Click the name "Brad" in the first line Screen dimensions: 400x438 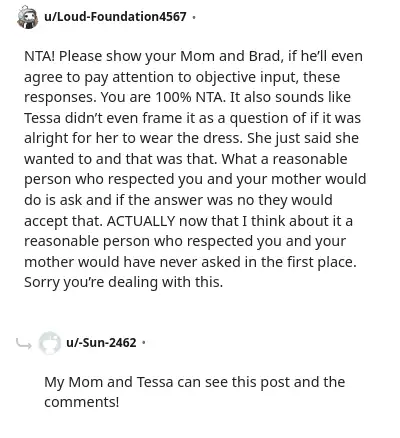(264, 56)
